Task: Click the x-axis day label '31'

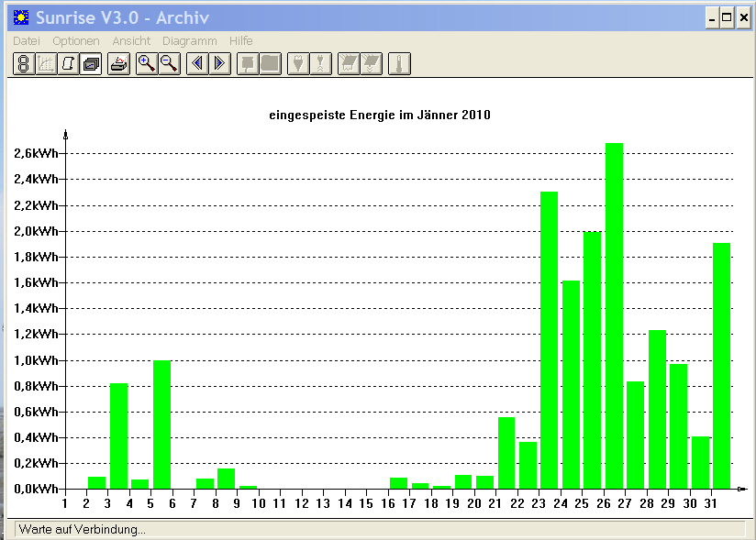Action: click(x=711, y=503)
